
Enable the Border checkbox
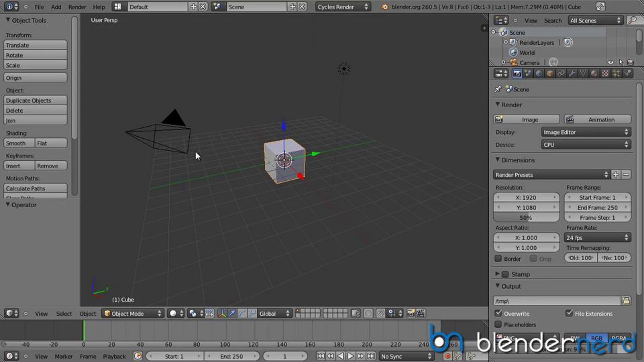click(498, 258)
